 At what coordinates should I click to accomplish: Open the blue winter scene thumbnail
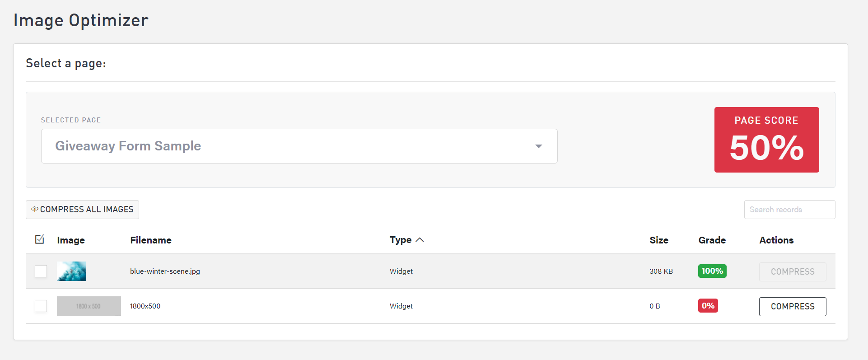pos(71,271)
